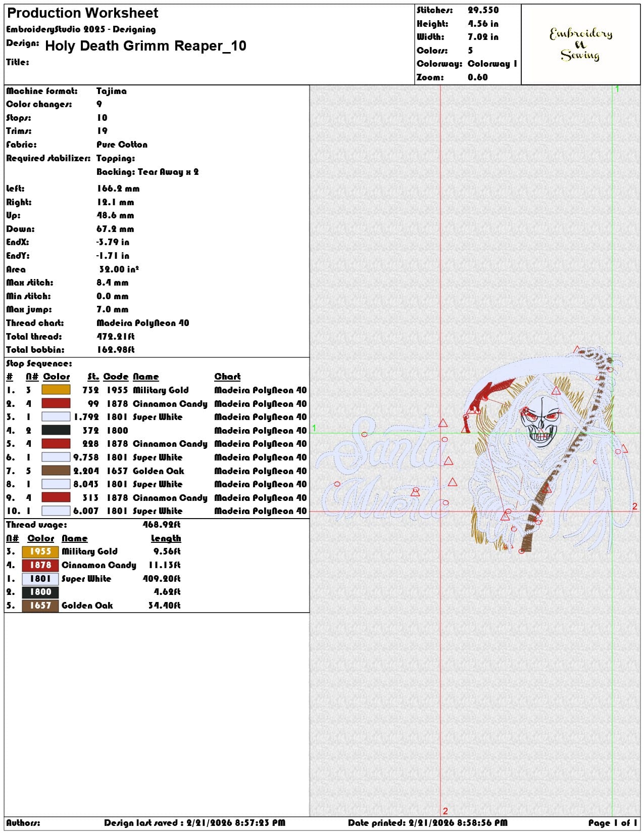Click the Length header under Thread usage
This screenshot has height=834, width=644.
point(166,538)
